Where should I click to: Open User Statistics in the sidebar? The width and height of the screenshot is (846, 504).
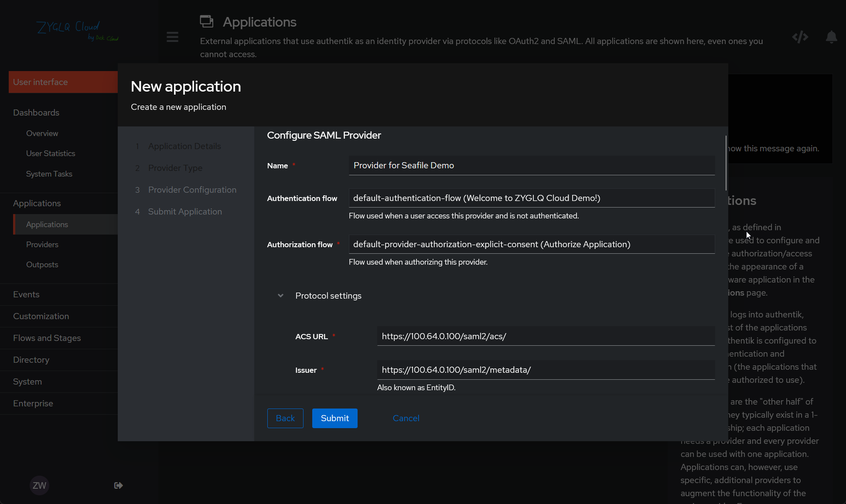tap(51, 153)
